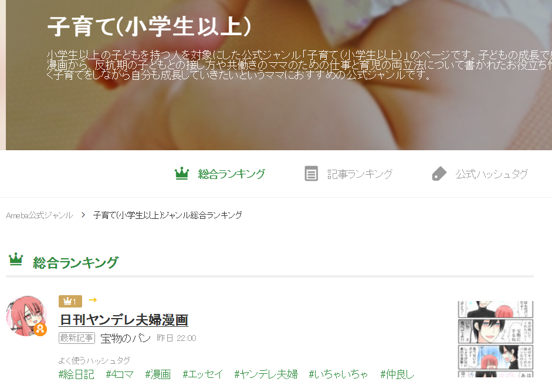This screenshot has width=552, height=392.
Task: Click the green crown in section heading
Action: 16,259
